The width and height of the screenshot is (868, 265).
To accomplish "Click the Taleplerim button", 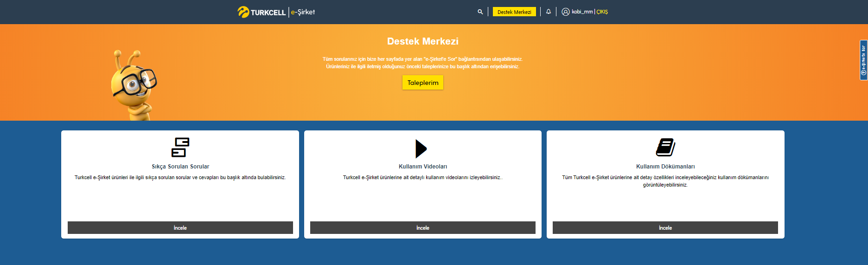I will pyautogui.click(x=423, y=83).
